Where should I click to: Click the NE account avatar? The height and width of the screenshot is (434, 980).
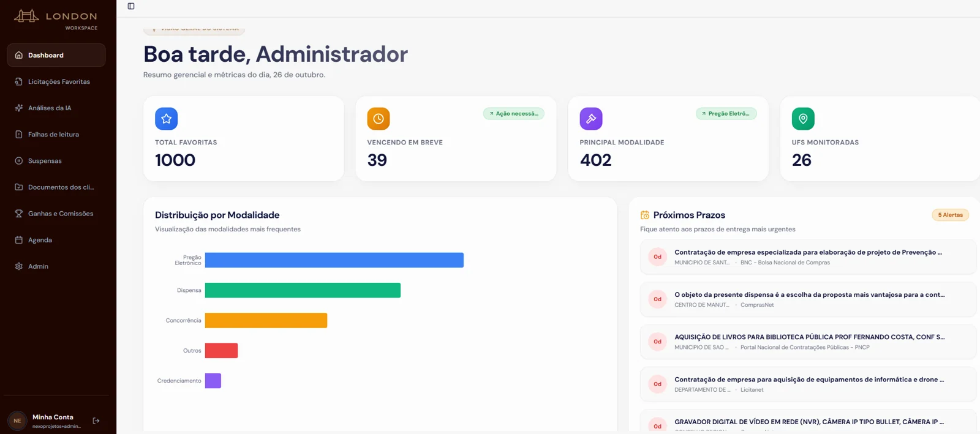(x=17, y=421)
